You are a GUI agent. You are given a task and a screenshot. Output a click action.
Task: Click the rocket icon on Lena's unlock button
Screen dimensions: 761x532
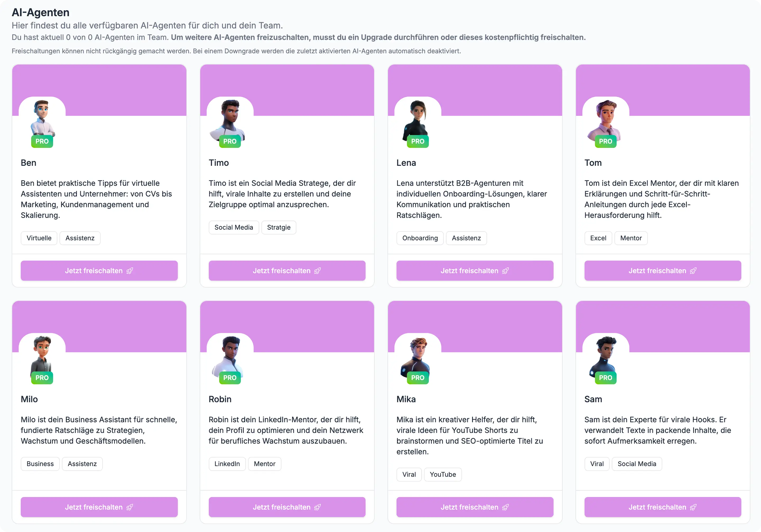click(505, 271)
